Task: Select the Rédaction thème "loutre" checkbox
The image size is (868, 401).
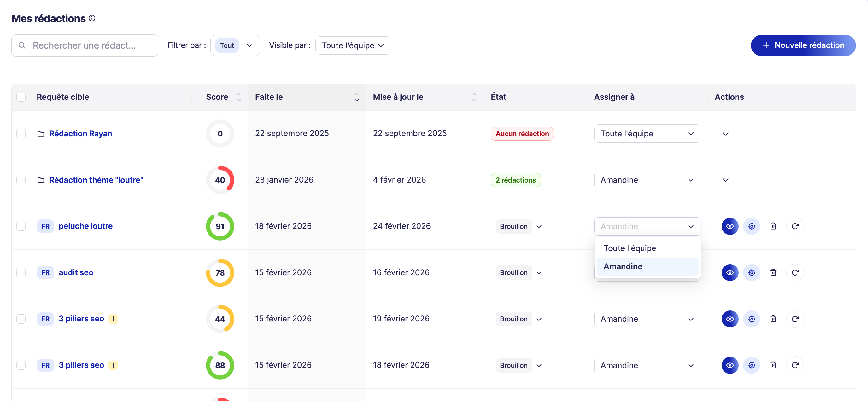Action: pos(21,180)
